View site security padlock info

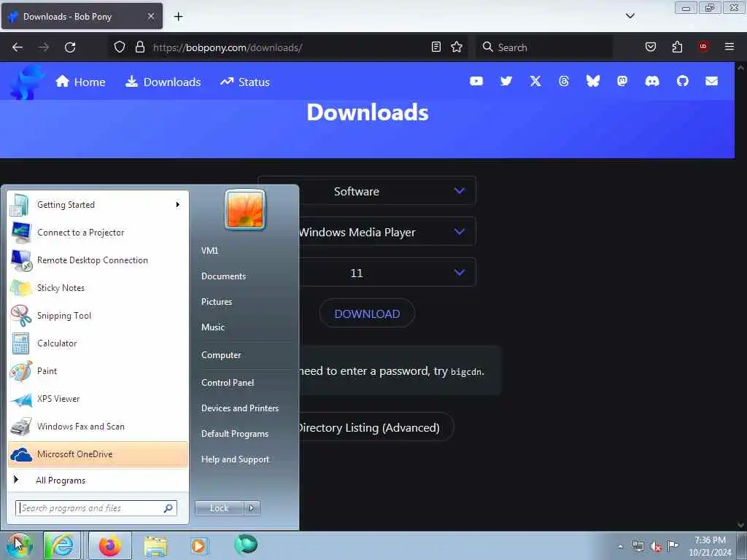coord(139,47)
